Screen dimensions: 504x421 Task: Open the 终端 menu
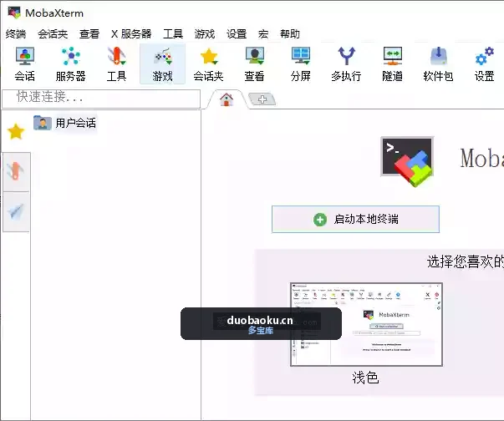16,33
